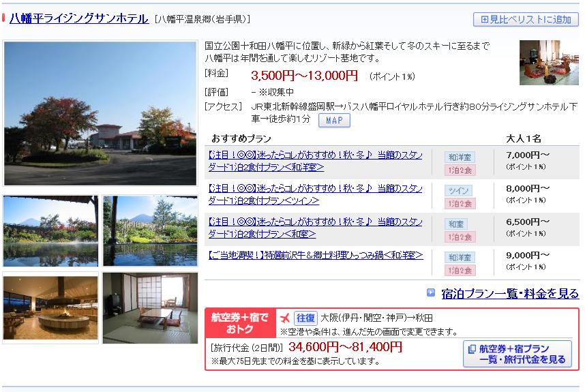Image resolution: width=585 pixels, height=392 pixels.
Task: Click the red airplane icon
Action: pos(285,318)
